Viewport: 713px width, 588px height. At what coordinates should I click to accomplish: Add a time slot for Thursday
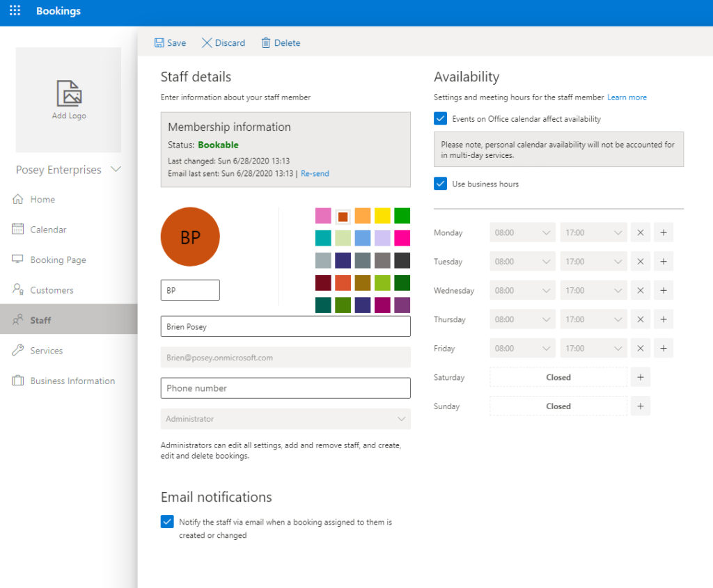pos(664,319)
